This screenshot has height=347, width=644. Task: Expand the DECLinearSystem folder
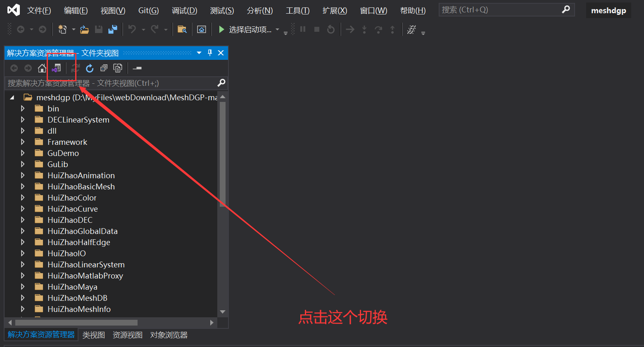pyautogui.click(x=23, y=120)
